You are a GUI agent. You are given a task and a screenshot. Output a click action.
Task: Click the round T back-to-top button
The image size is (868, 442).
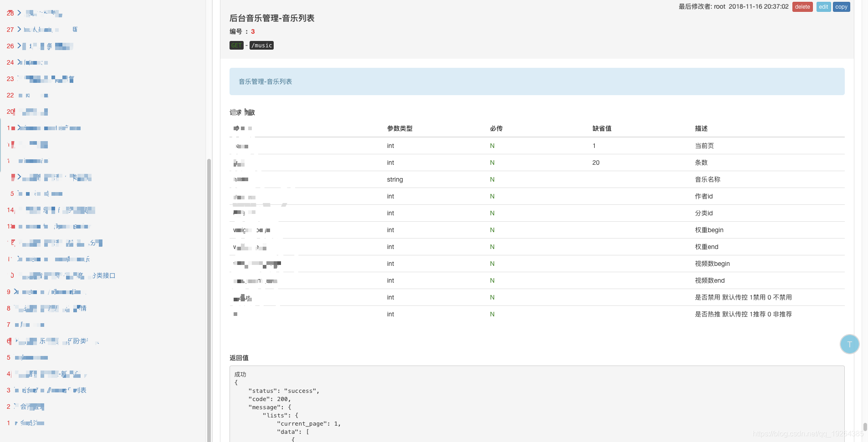849,344
